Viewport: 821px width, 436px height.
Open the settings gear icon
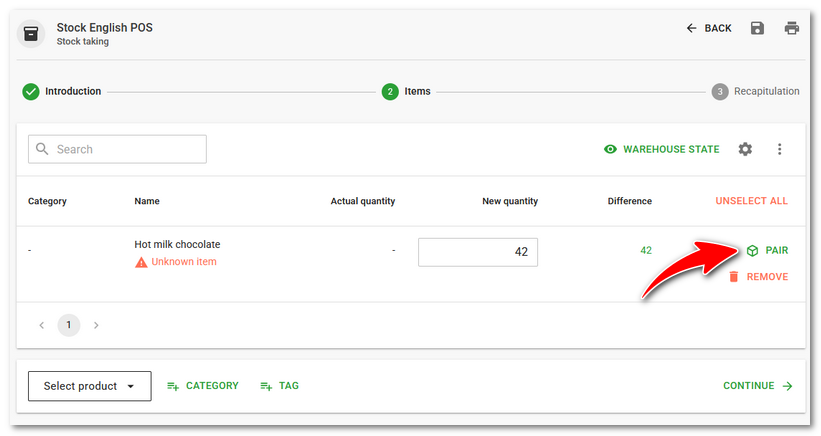click(745, 149)
